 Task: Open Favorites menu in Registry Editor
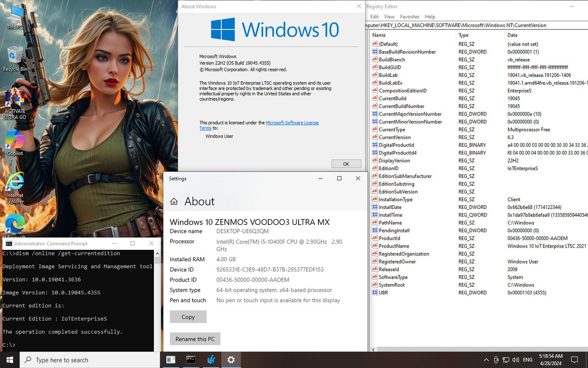click(409, 17)
